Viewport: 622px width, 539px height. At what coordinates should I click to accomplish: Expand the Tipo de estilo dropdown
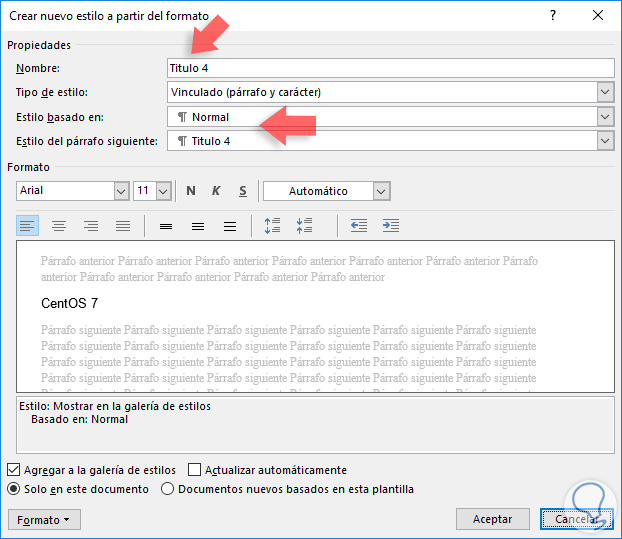[605, 92]
